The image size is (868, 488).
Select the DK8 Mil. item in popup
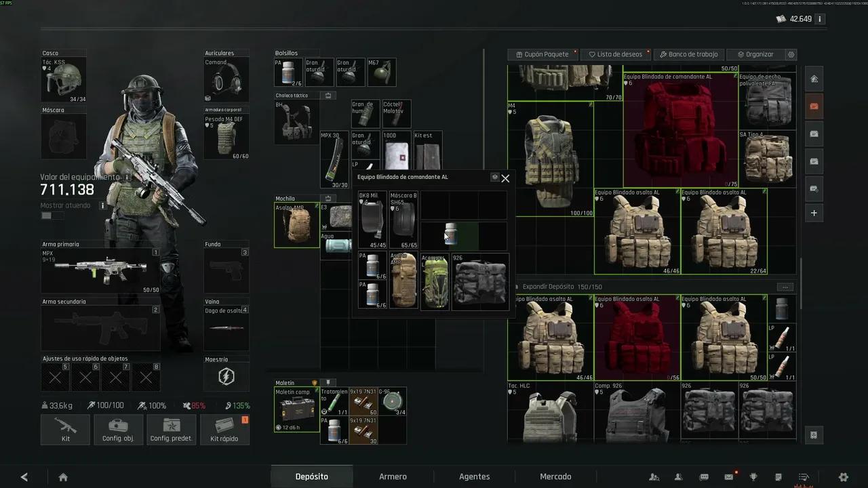[x=372, y=220]
